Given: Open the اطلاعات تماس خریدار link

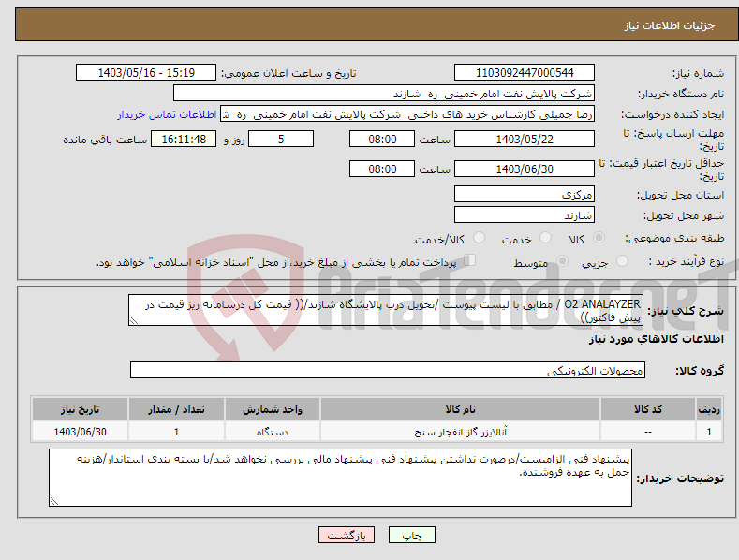Looking at the screenshot, I should point(167,114).
